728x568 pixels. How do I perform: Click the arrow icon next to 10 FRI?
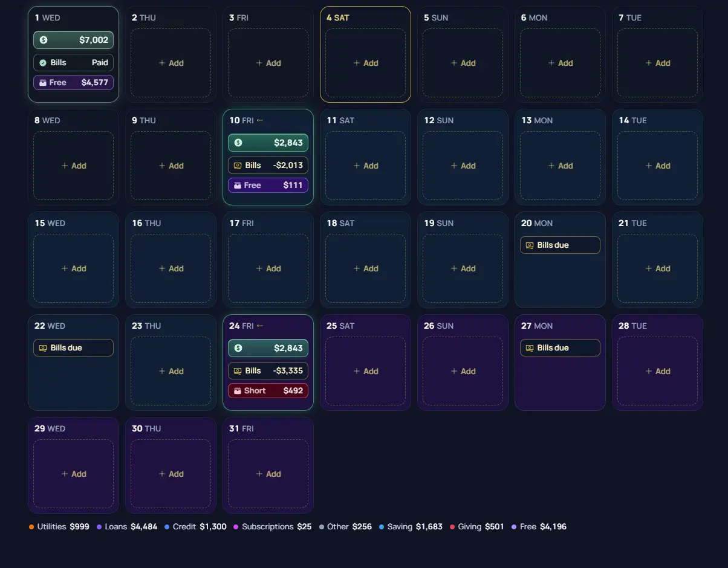point(260,120)
